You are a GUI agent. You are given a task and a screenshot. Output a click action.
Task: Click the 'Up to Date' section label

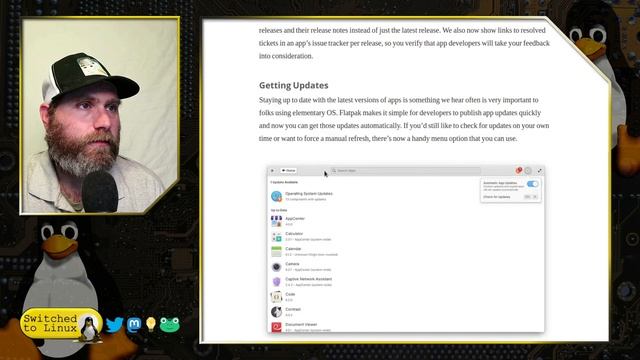point(279,210)
